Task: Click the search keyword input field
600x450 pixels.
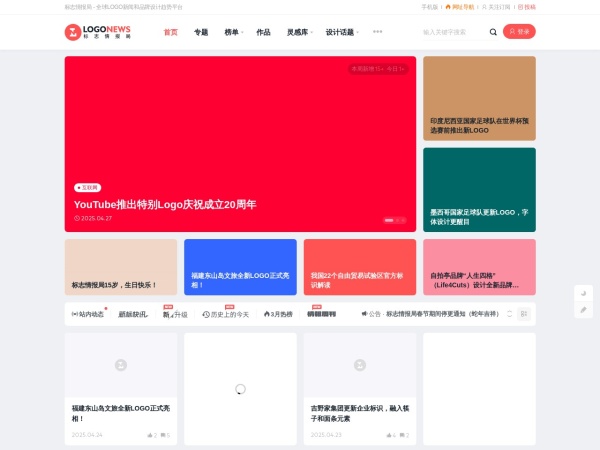Action: click(454, 32)
